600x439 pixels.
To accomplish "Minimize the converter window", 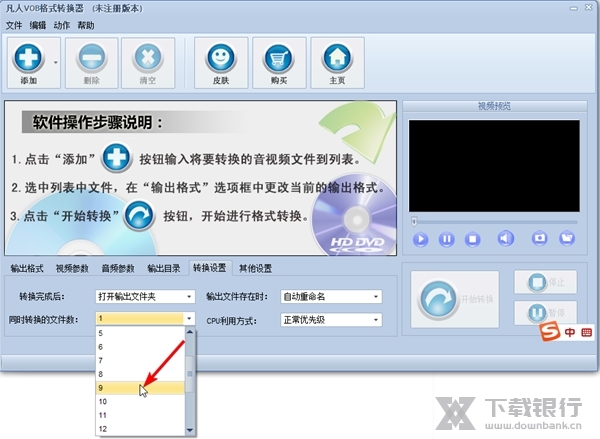I will (x=573, y=8).
